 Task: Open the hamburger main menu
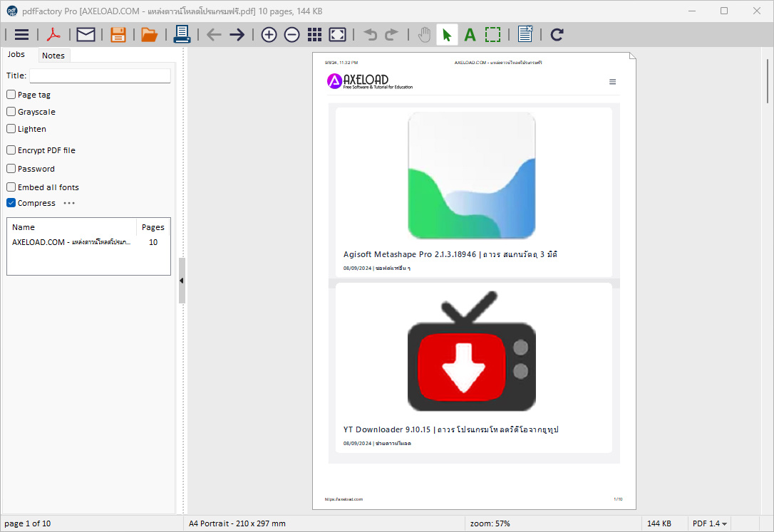[x=21, y=34]
